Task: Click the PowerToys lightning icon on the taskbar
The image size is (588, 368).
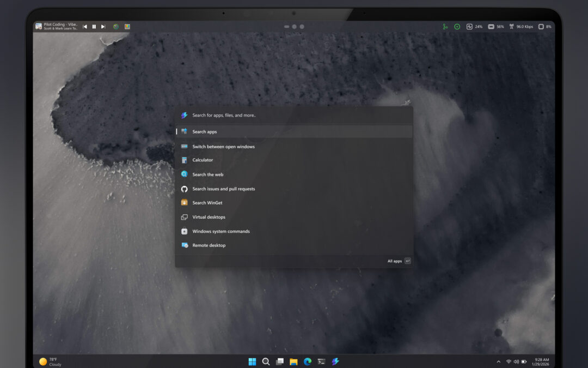Action: click(335, 361)
